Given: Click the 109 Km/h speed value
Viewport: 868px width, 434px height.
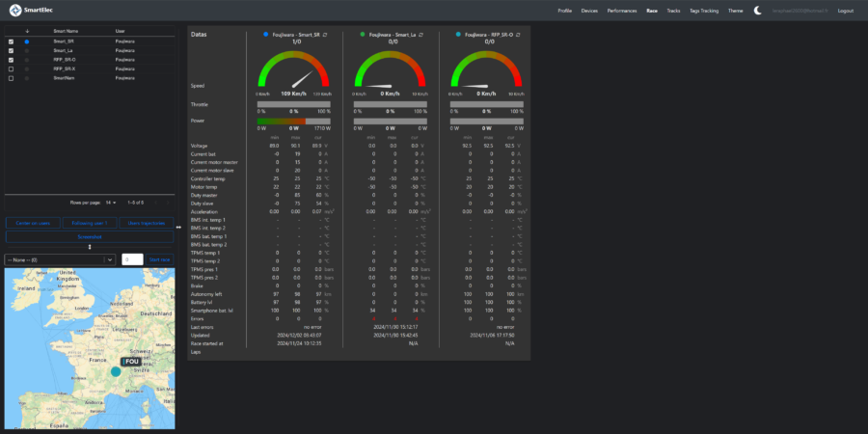Looking at the screenshot, I should pyautogui.click(x=293, y=94).
